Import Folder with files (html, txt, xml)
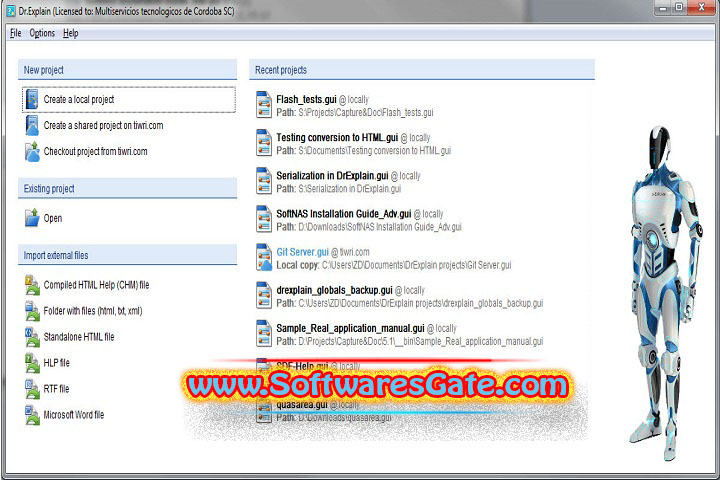Viewport: 720px width, 480px height. (x=93, y=311)
